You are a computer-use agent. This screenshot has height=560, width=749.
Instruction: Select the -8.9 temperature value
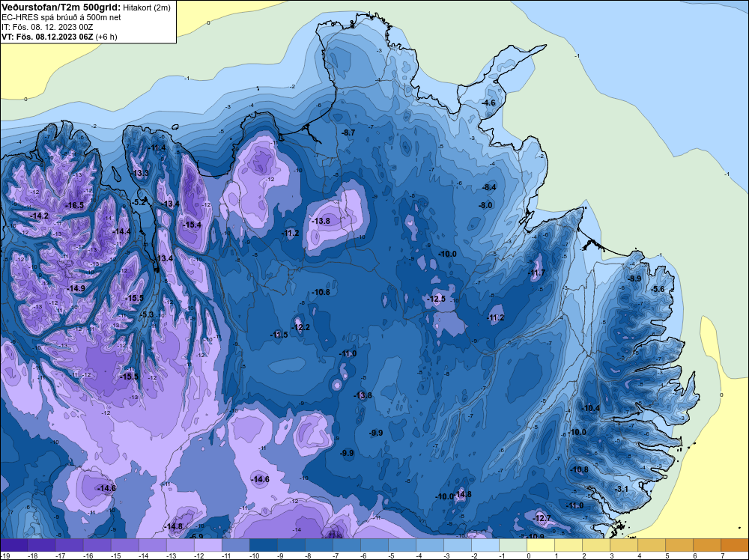635,279
